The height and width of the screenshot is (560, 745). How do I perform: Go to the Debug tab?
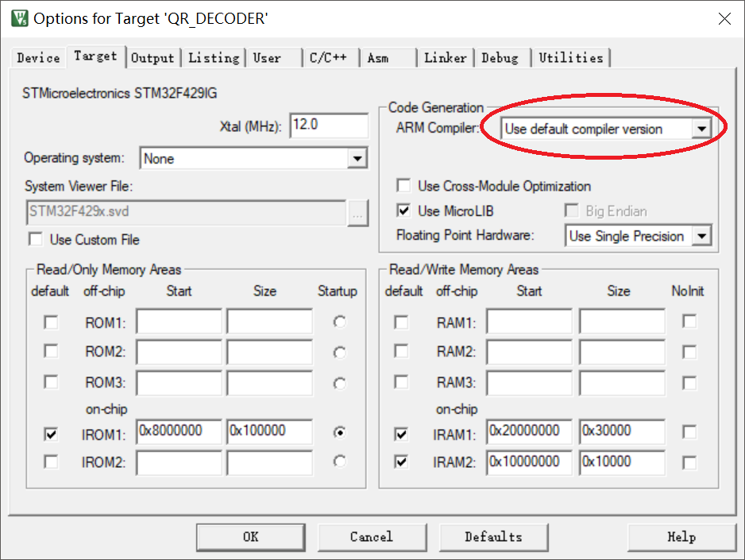(500, 58)
